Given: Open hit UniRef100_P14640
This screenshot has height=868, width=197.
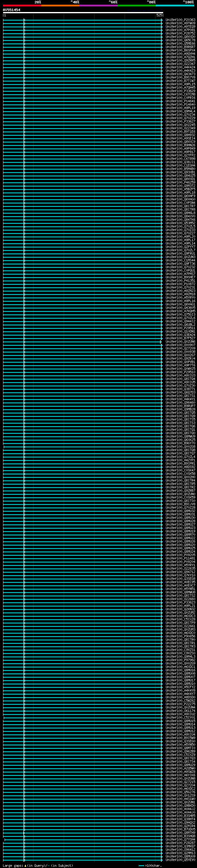Looking at the screenshot, I should point(180,104).
